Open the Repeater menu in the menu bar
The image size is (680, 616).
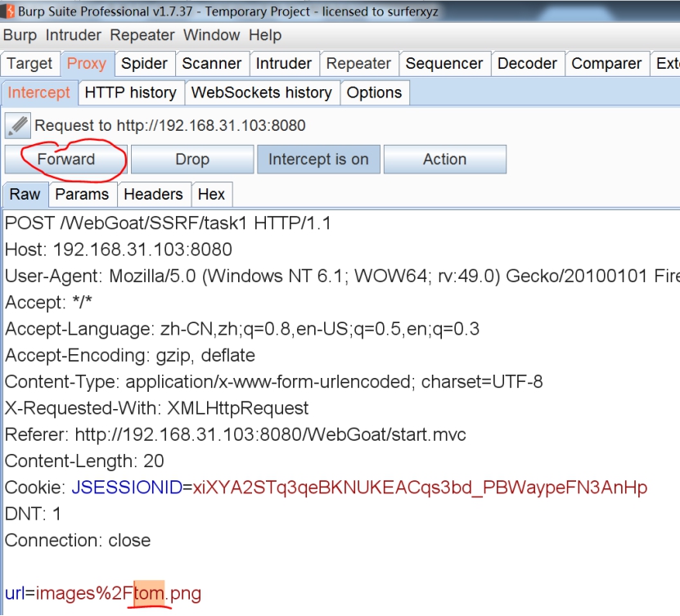[142, 35]
